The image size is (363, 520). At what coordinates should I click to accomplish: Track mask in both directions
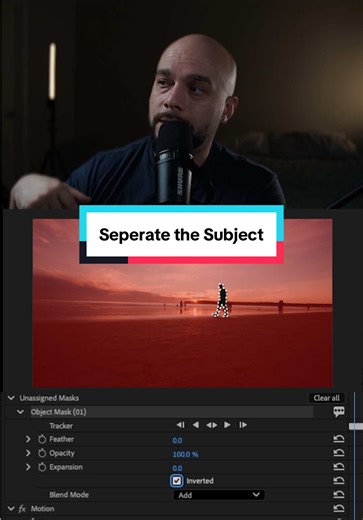click(212, 425)
